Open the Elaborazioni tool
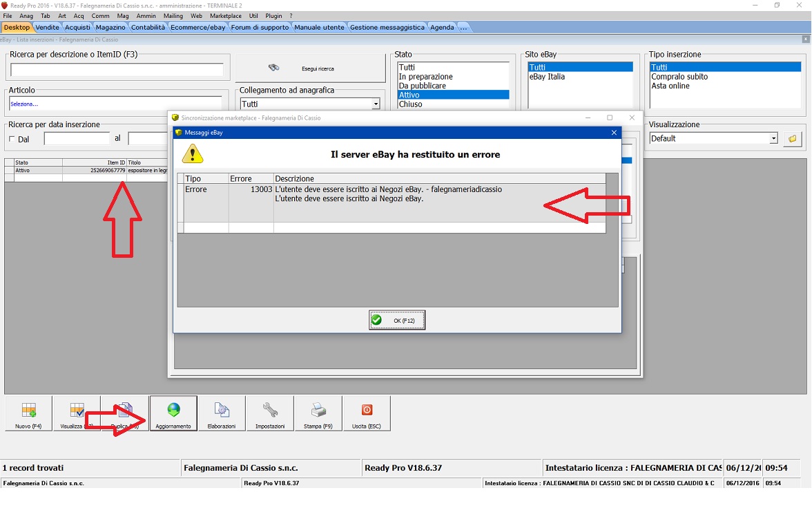Image resolution: width=812 pixels, height=508 pixels. 222,413
